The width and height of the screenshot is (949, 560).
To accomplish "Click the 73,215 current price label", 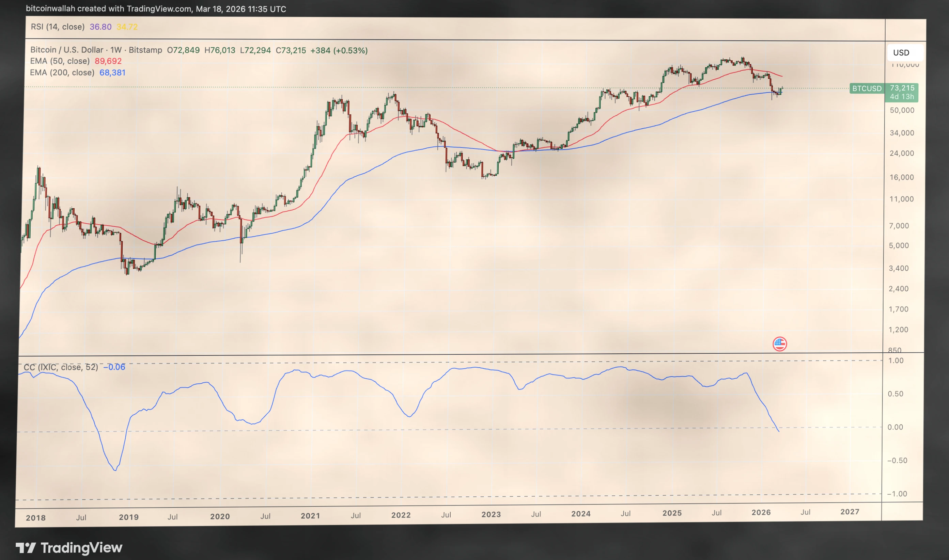I will 902,88.
